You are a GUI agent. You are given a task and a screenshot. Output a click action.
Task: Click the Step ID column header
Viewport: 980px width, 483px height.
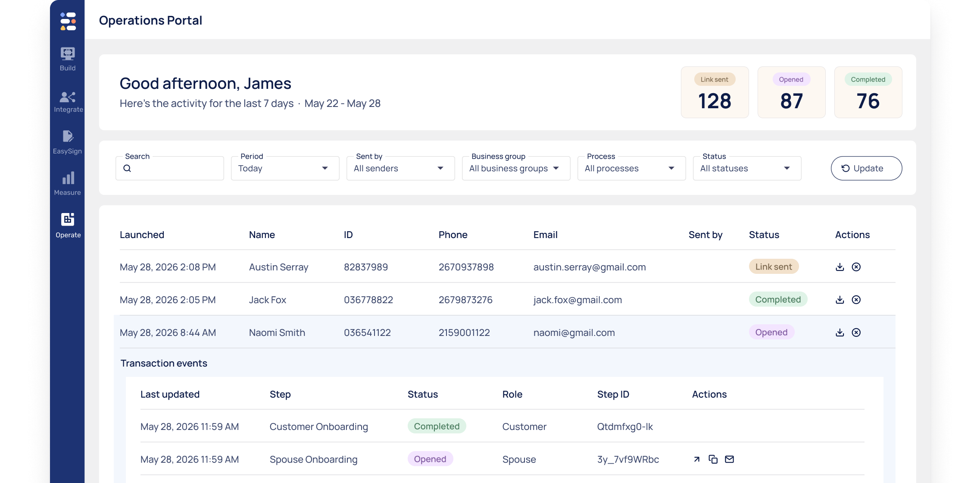613,394
